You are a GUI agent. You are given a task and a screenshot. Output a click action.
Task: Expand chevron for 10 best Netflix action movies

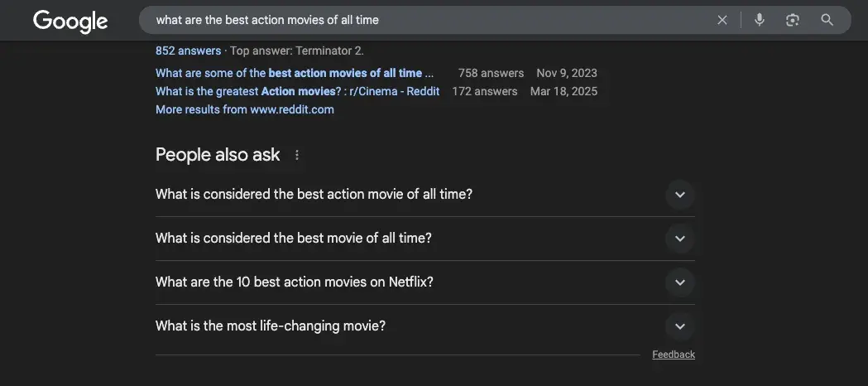click(679, 282)
